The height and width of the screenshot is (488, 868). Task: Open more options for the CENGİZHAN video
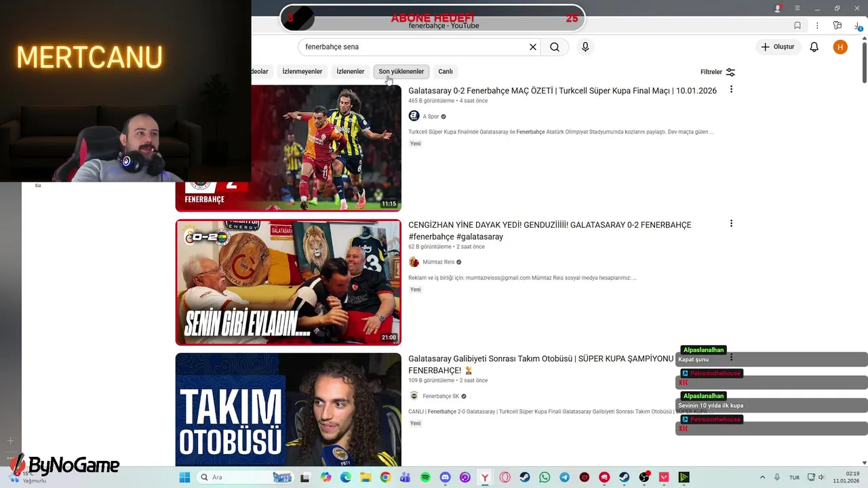731,224
